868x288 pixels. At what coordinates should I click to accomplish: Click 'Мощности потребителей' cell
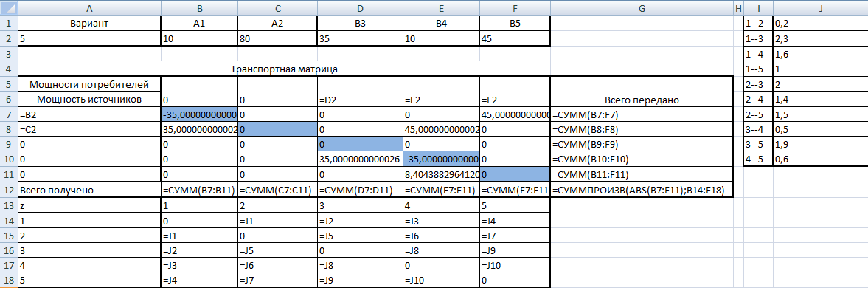[x=90, y=84]
